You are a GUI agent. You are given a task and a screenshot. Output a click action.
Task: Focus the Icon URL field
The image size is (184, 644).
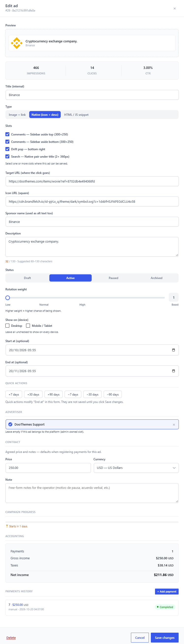point(92,201)
